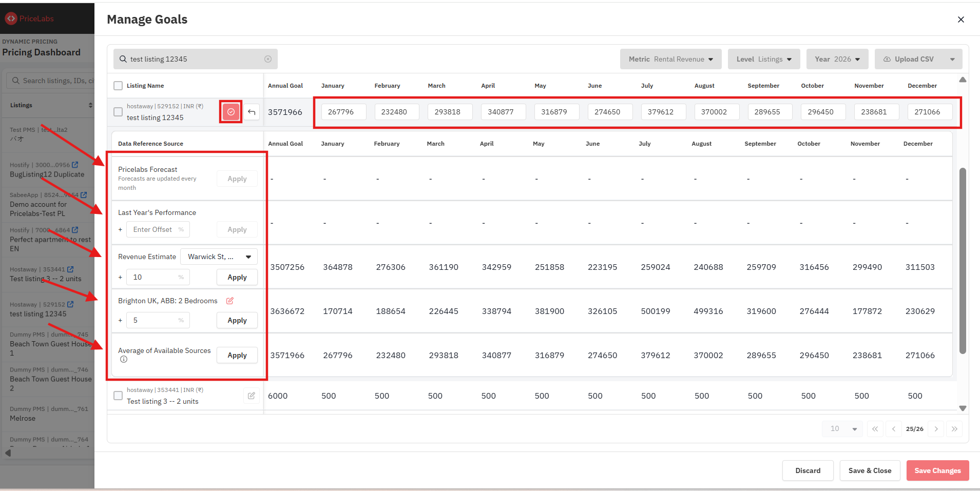Jump to the last page of goals
The width and height of the screenshot is (980, 491).
click(954, 429)
